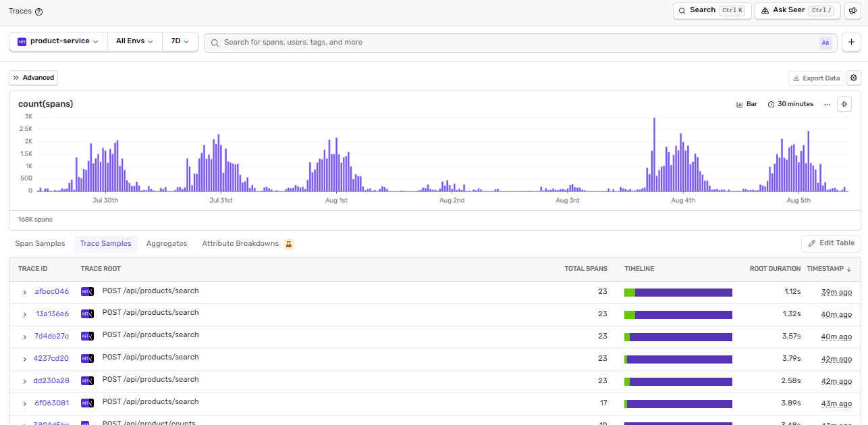Open trace ID 4237cd20 link
This screenshot has height=425, width=868.
tap(51, 359)
